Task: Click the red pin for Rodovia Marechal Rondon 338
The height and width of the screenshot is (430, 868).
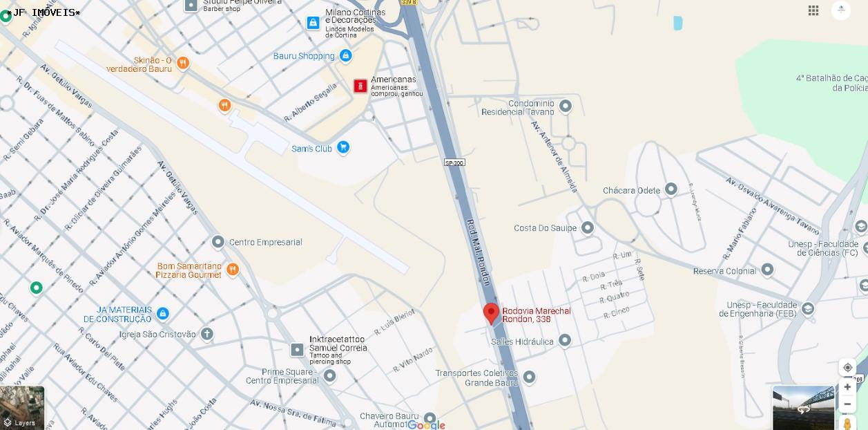Action: click(x=491, y=314)
